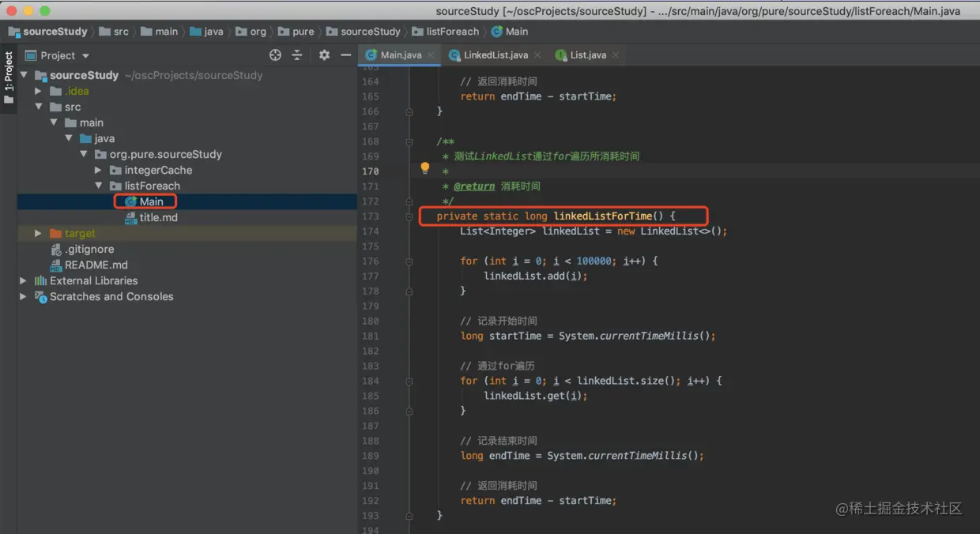980x534 pixels.
Task: Click the fold marker at line 176
Action: point(409,261)
